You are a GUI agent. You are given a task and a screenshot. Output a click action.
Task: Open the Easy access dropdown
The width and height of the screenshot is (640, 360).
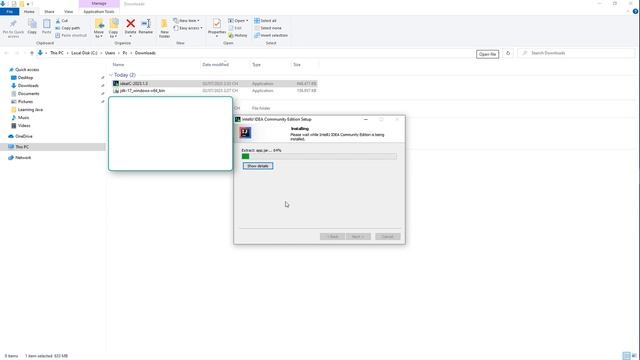(188, 28)
